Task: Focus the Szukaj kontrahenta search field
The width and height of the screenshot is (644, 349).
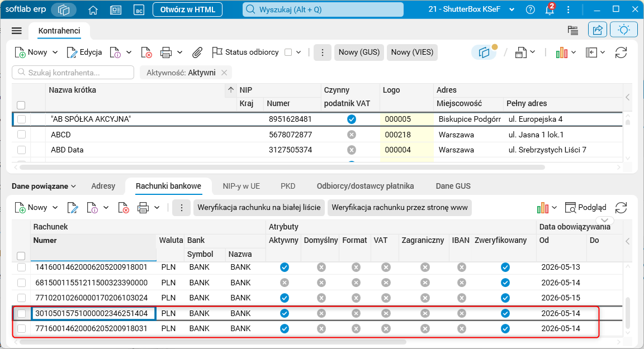Action: [x=73, y=73]
